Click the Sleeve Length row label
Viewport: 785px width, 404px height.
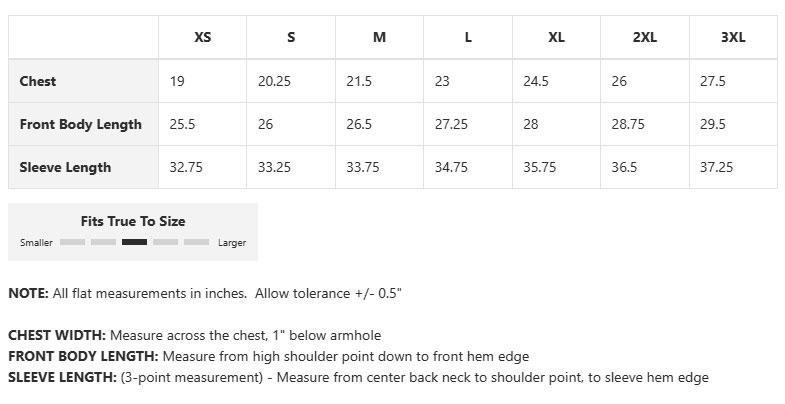click(x=65, y=167)
